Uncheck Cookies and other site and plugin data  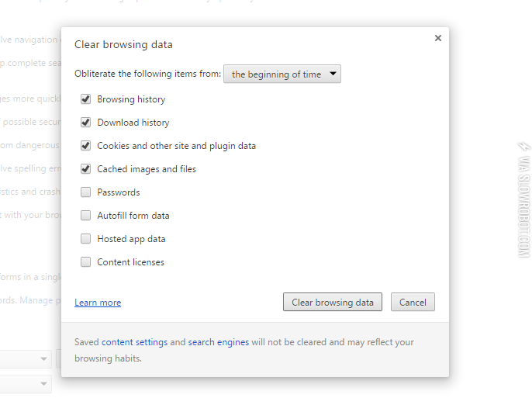pyautogui.click(x=86, y=146)
